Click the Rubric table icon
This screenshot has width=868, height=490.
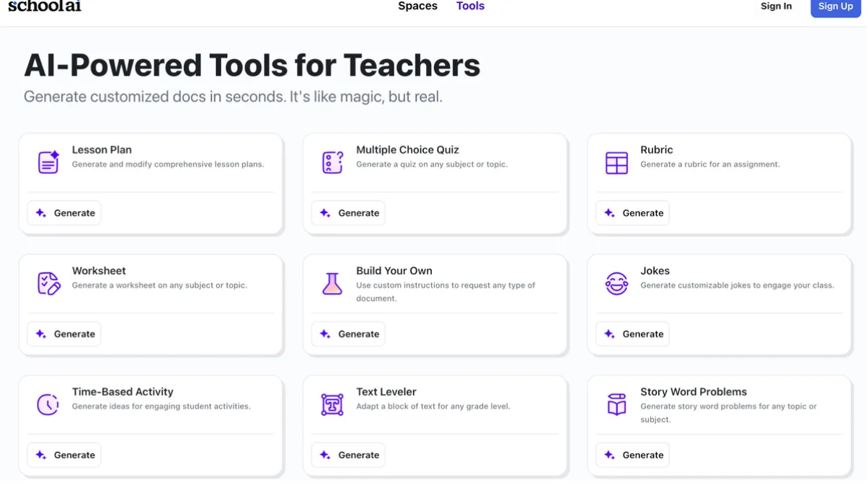coord(616,163)
